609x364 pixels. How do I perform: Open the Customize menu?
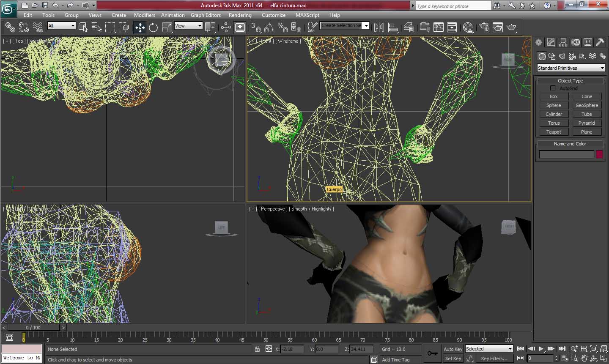[x=274, y=15]
